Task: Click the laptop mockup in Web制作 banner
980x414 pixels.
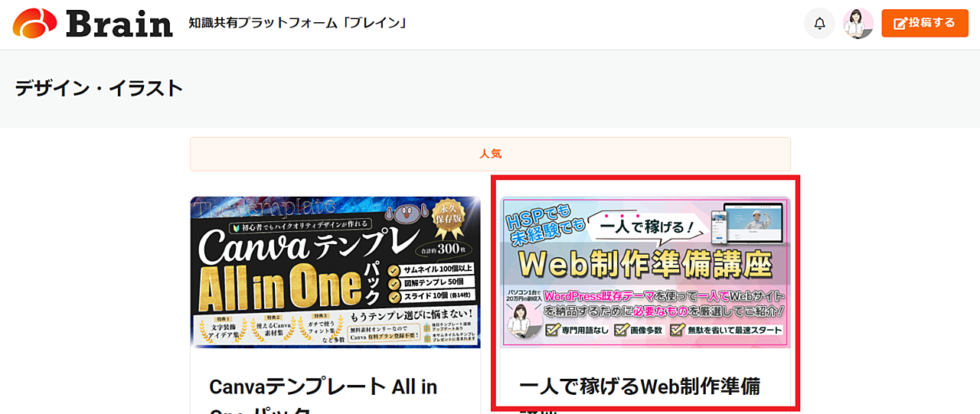Action: [747, 222]
